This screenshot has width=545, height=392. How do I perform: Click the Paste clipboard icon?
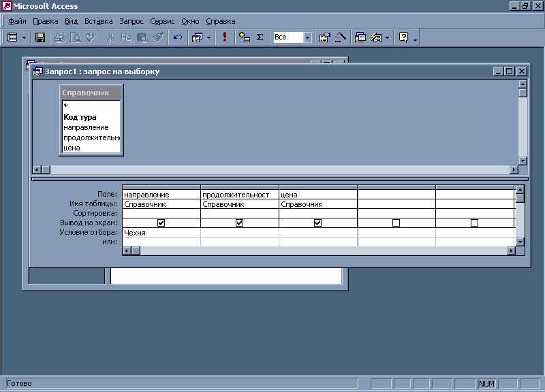pyautogui.click(x=142, y=37)
